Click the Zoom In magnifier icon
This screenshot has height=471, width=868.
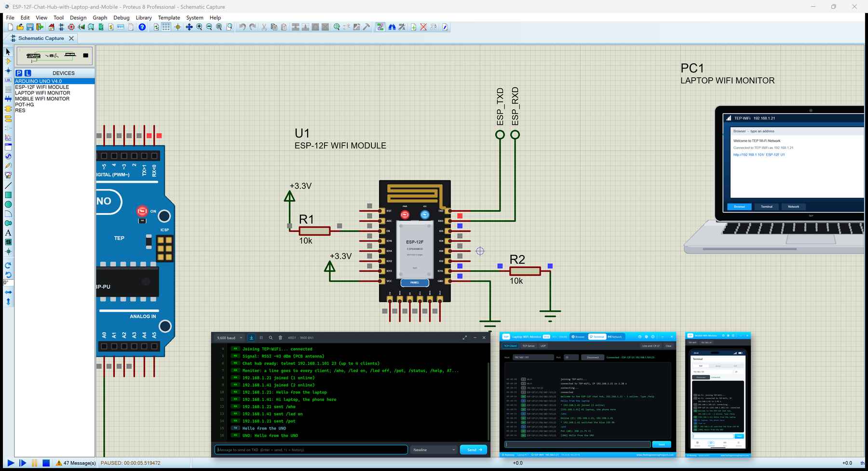pos(199,27)
